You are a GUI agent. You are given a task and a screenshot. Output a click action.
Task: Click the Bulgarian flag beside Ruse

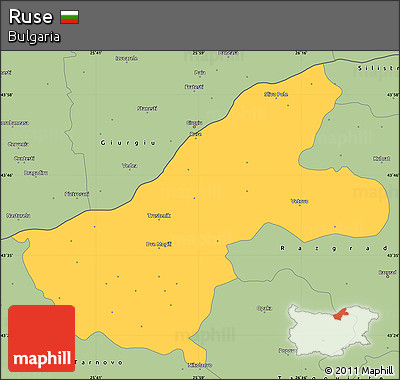[x=70, y=17]
